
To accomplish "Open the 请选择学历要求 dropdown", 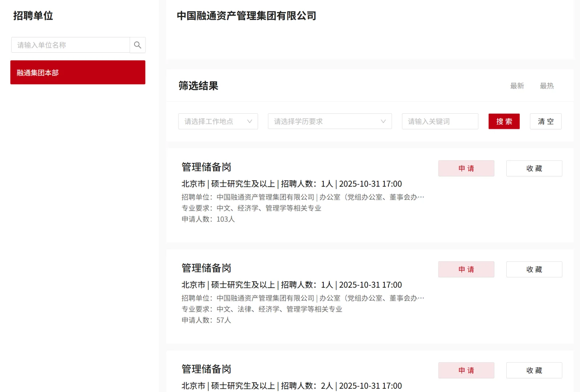I will (x=330, y=121).
